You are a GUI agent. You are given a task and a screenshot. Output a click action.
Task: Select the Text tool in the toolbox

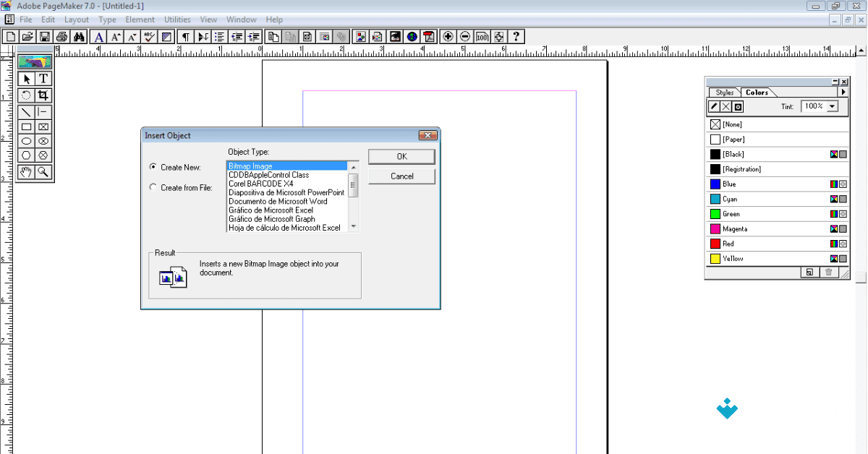(45, 80)
